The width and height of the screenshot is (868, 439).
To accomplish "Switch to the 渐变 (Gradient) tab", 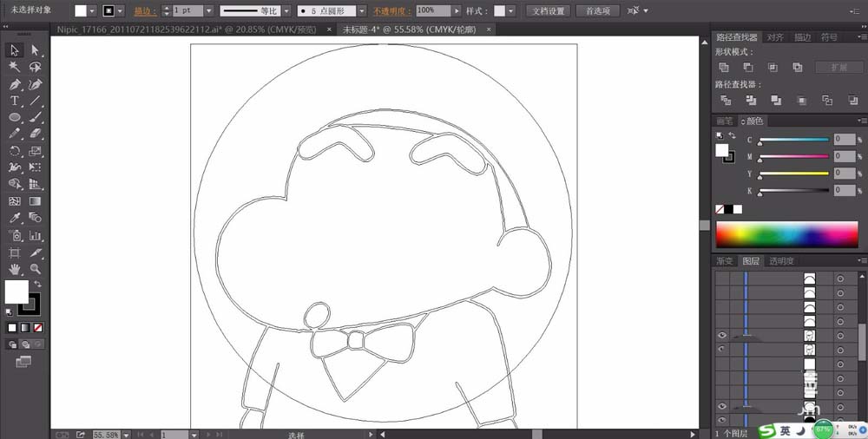I will point(725,261).
